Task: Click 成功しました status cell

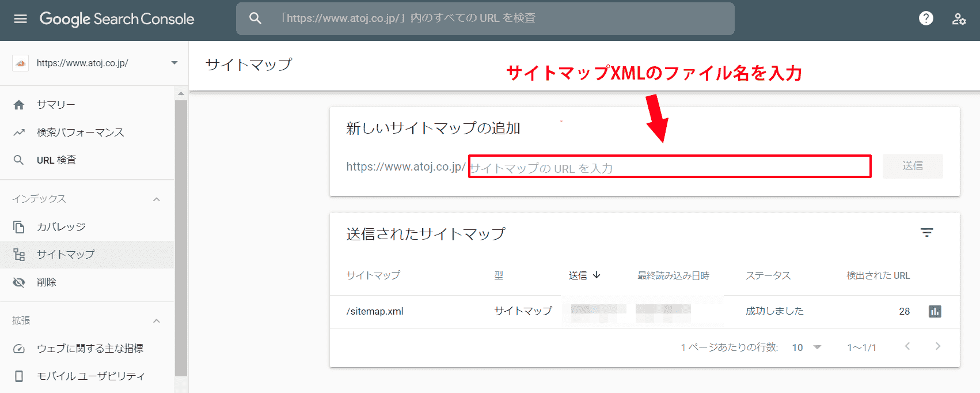Action: click(x=774, y=311)
